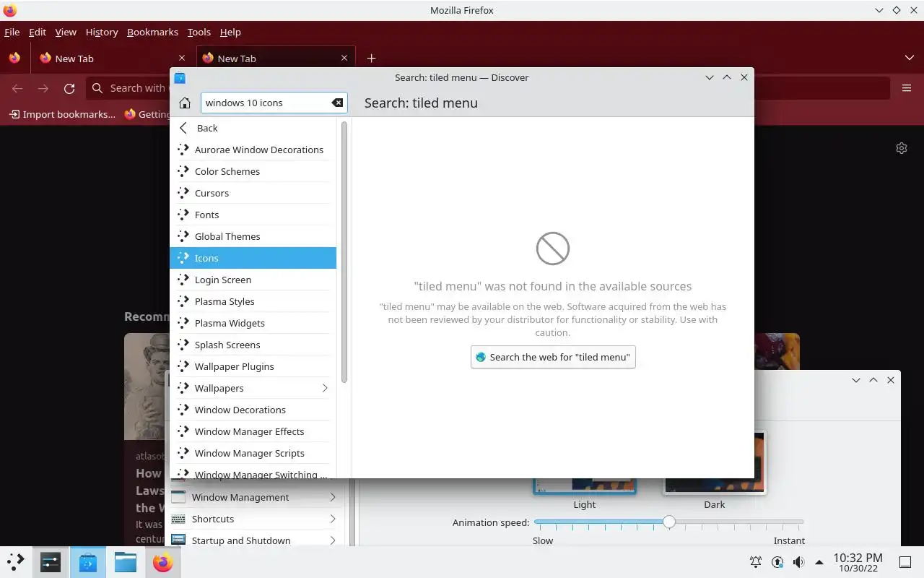924x578 pixels.
Task: Click the Color Schemes category icon
Action: pyautogui.click(x=183, y=171)
